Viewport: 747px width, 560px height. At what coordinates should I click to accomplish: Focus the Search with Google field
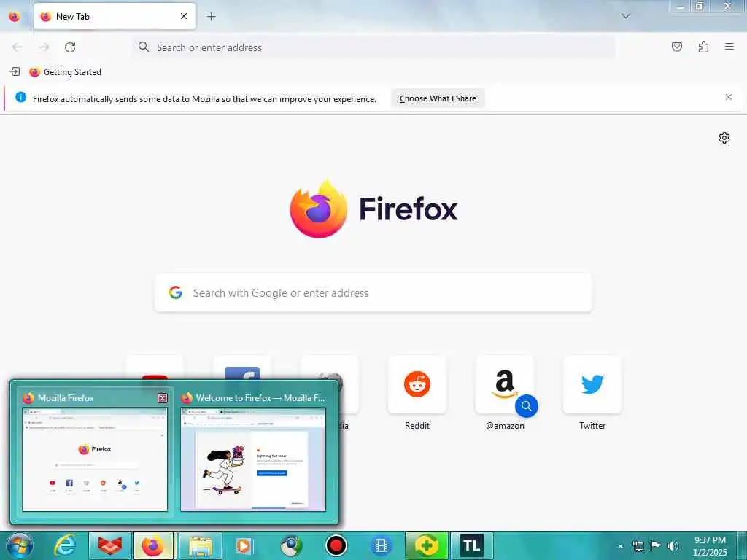[x=373, y=293]
